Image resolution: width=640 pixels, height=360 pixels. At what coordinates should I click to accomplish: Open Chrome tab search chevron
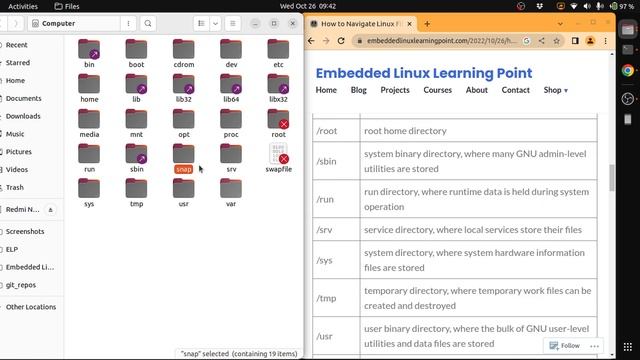[560, 24]
